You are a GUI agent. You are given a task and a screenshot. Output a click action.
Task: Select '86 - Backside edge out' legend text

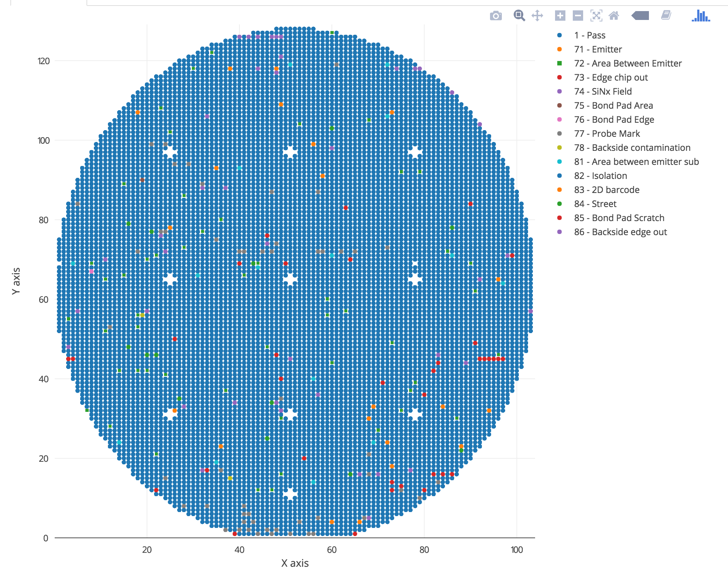coord(620,232)
